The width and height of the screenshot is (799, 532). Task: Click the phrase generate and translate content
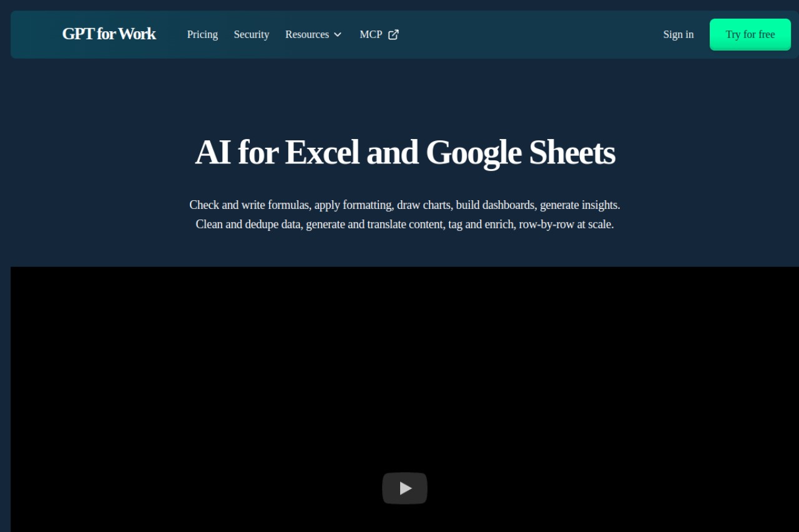pos(375,225)
